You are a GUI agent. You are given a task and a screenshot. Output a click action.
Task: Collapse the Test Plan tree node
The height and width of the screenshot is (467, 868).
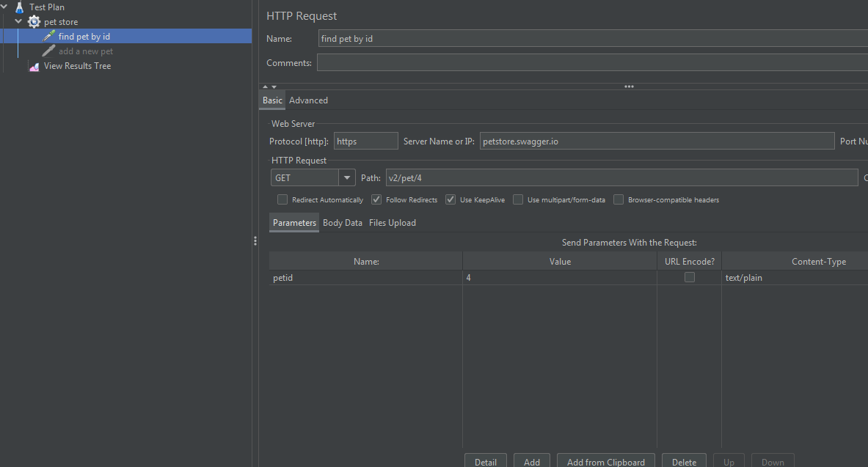click(4, 7)
